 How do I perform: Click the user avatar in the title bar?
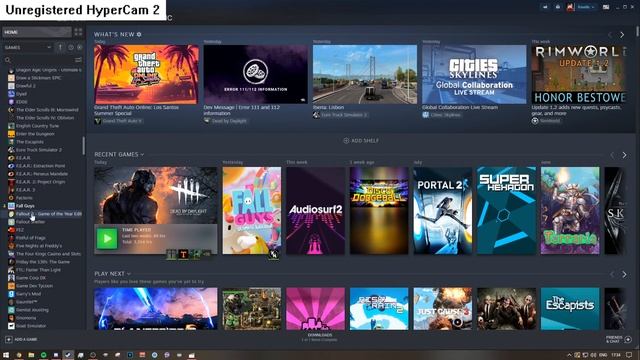pos(570,7)
